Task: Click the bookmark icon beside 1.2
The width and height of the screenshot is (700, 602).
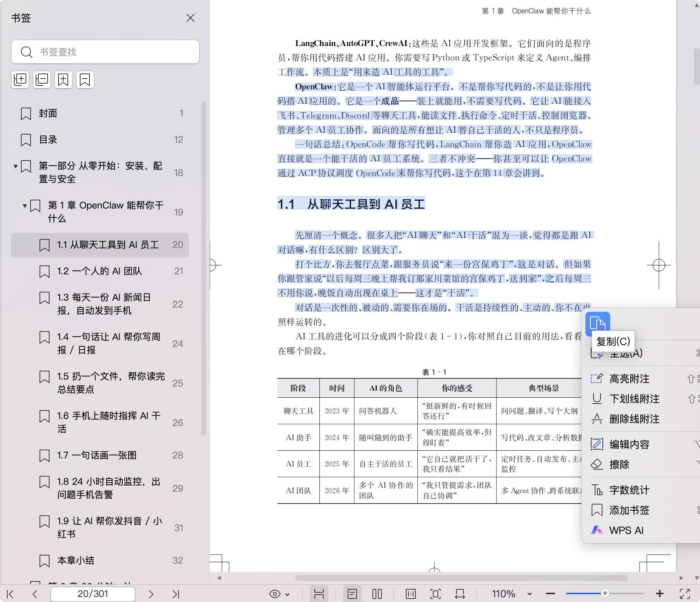Action: (x=45, y=272)
